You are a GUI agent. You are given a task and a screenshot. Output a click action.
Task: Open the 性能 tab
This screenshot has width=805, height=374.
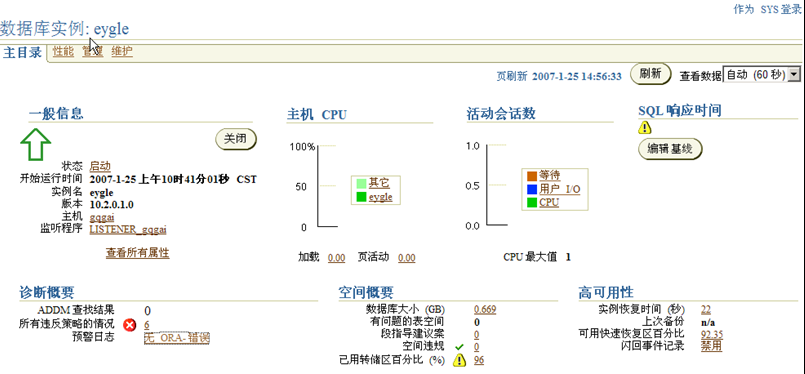63,51
